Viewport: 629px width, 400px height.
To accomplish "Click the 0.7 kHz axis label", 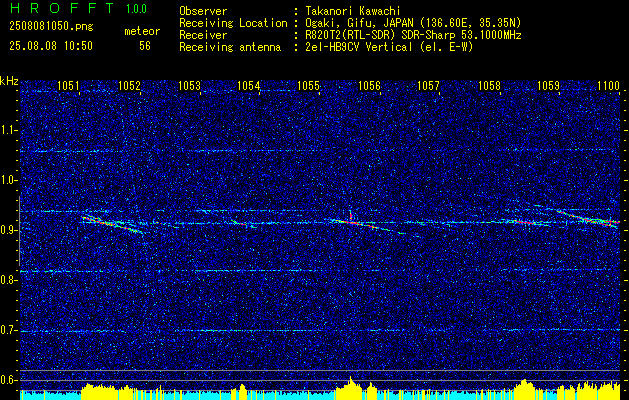I will pos(8,330).
